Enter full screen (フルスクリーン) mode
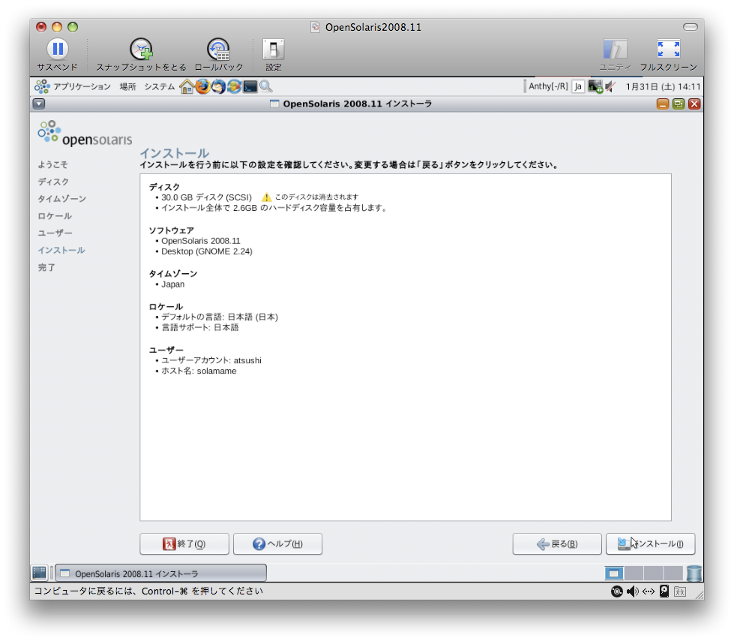This screenshot has width=734, height=641. pos(667,49)
